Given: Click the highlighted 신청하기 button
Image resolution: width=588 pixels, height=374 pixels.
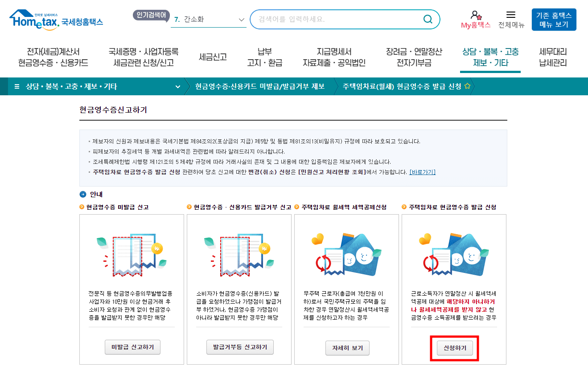Looking at the screenshot, I should click(x=454, y=348).
